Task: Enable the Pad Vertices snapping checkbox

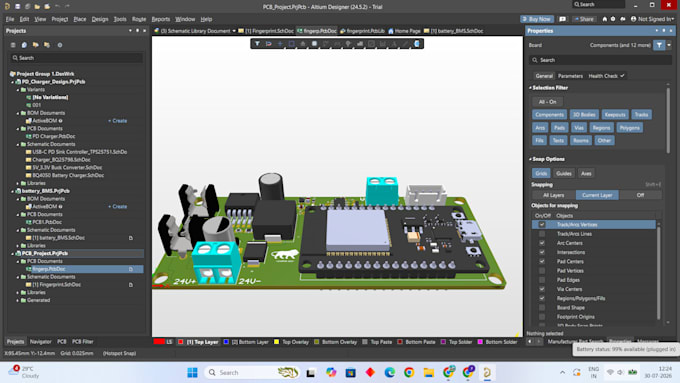Action: click(542, 271)
